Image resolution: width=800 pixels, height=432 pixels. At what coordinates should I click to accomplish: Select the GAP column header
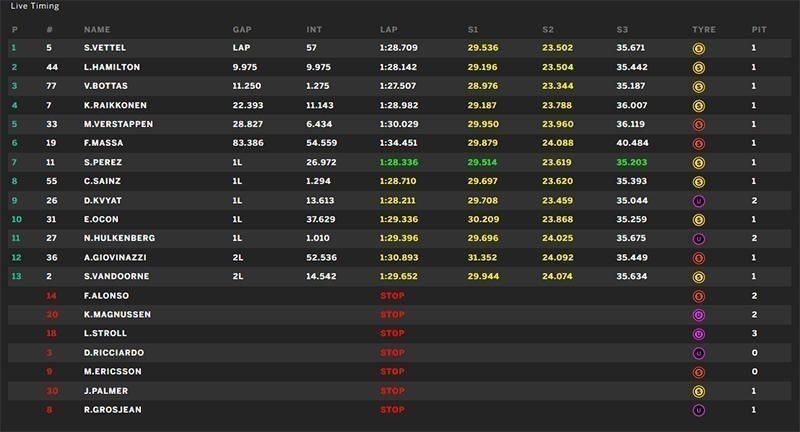pyautogui.click(x=242, y=30)
